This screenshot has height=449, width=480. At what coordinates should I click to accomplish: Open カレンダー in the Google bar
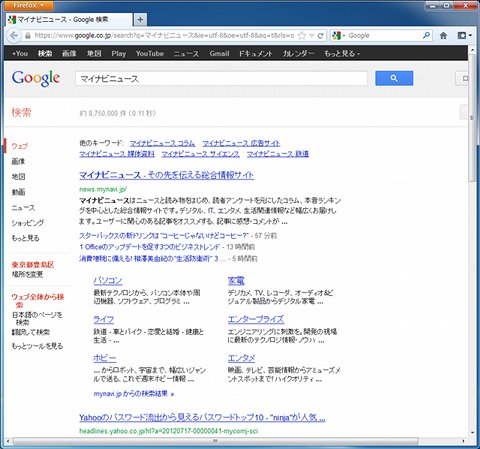click(298, 53)
